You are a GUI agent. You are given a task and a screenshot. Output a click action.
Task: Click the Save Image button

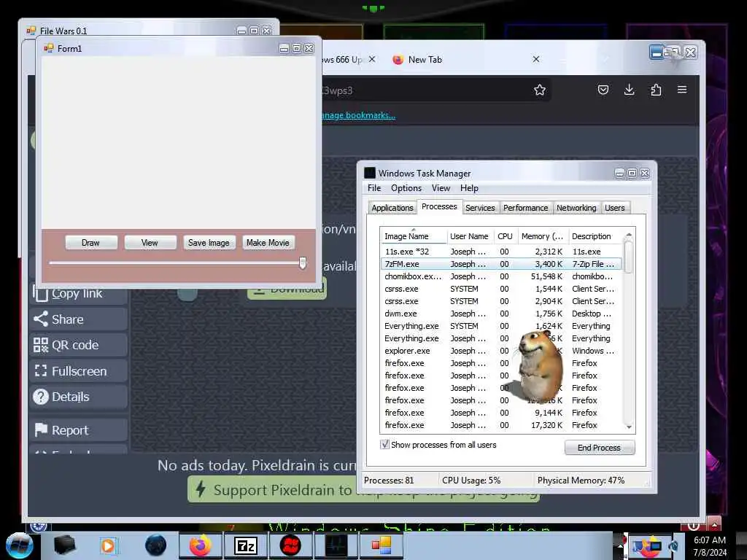209,243
